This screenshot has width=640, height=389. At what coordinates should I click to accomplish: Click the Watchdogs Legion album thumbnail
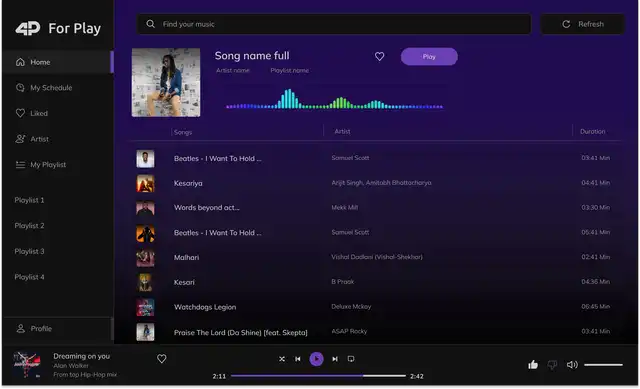point(145,307)
